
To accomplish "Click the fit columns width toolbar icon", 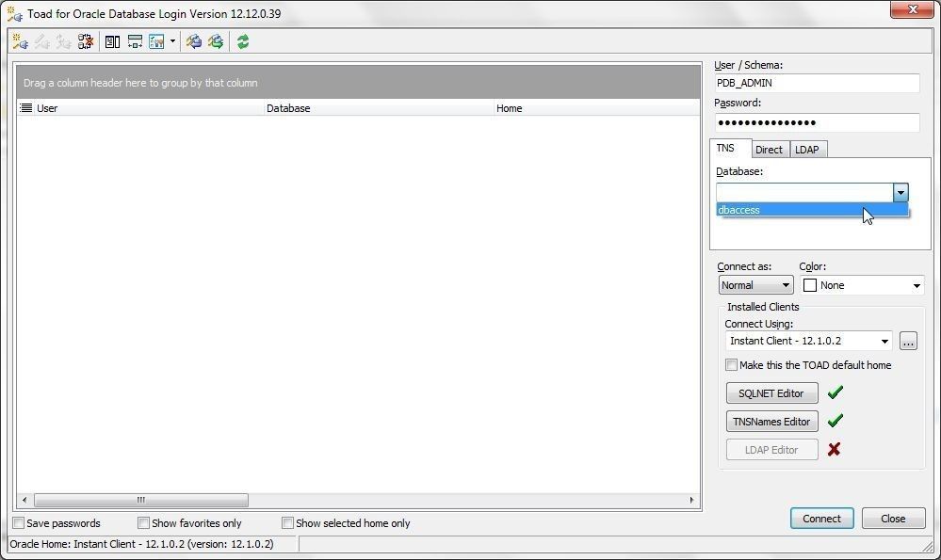I will tap(135, 41).
